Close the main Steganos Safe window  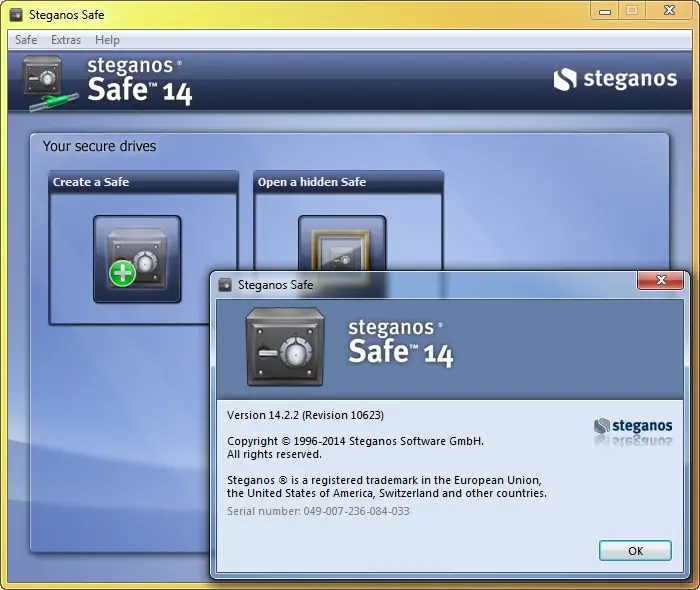[669, 11]
